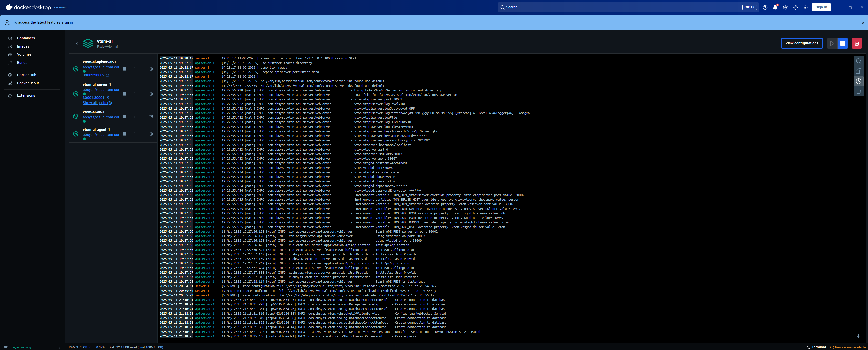Click View configurations button
Image resolution: width=868 pixels, height=350 pixels.
802,44
